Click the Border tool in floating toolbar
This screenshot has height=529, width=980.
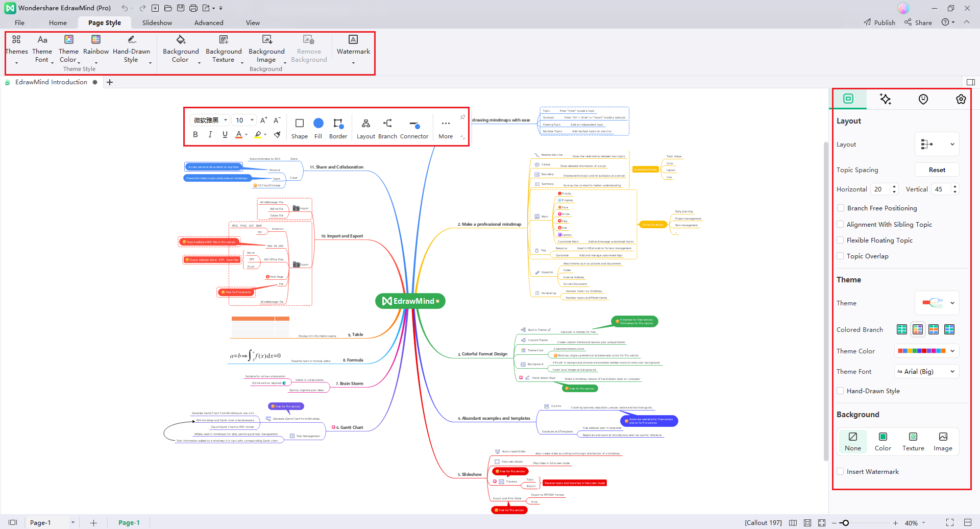coord(338,128)
